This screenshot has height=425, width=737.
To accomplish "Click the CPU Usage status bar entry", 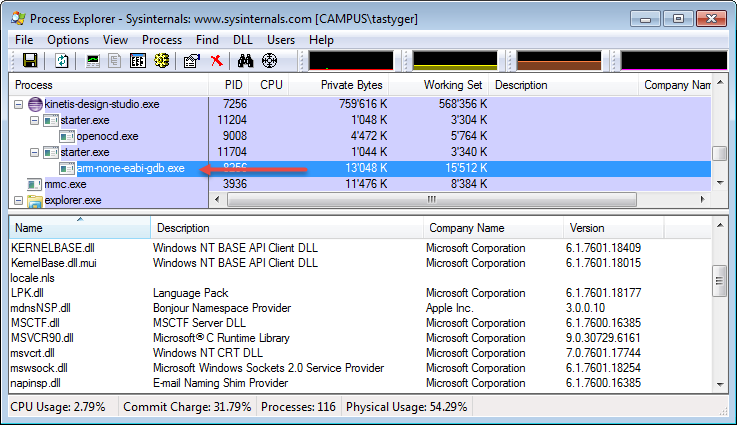I will pyautogui.click(x=58, y=407).
